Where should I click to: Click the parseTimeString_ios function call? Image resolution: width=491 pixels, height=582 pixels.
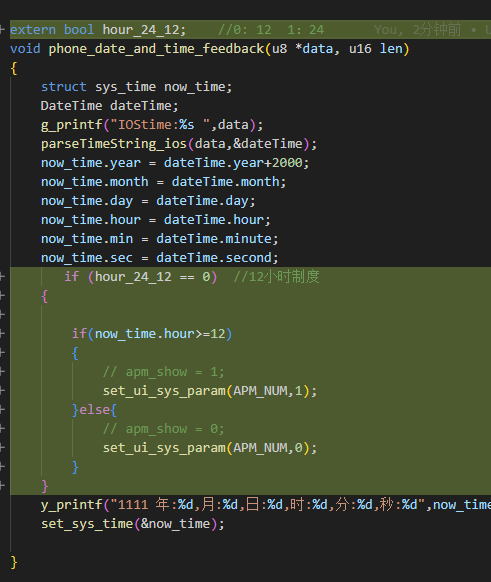pyautogui.click(x=179, y=144)
